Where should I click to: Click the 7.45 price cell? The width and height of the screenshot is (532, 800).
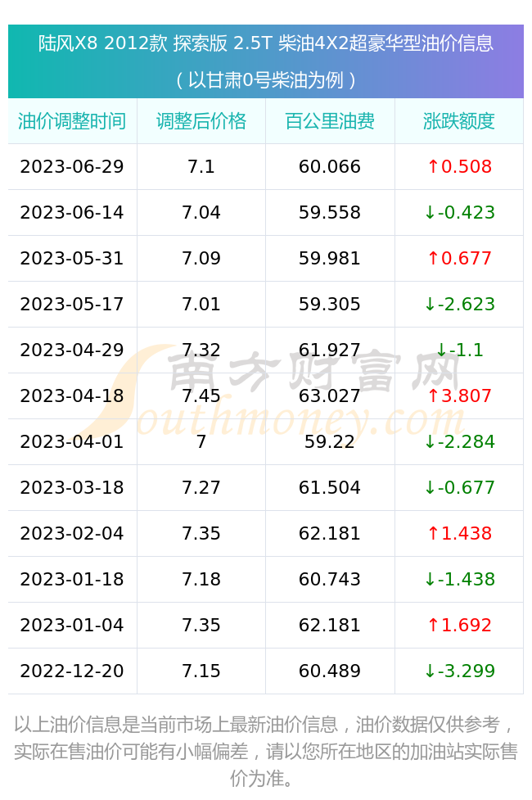(201, 396)
